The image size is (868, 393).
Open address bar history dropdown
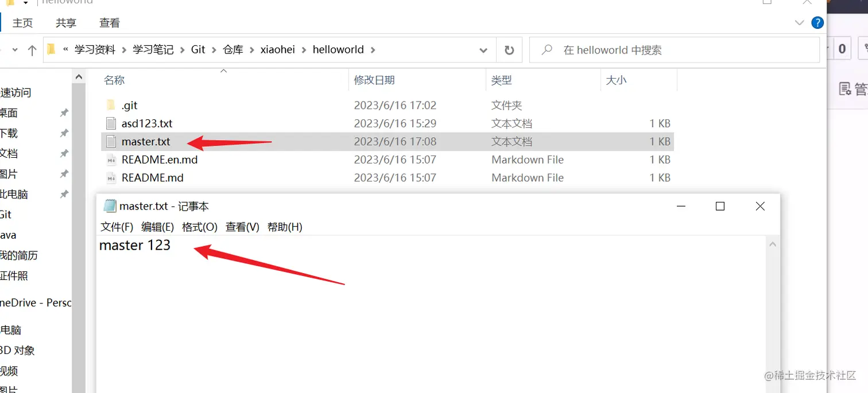coord(483,50)
